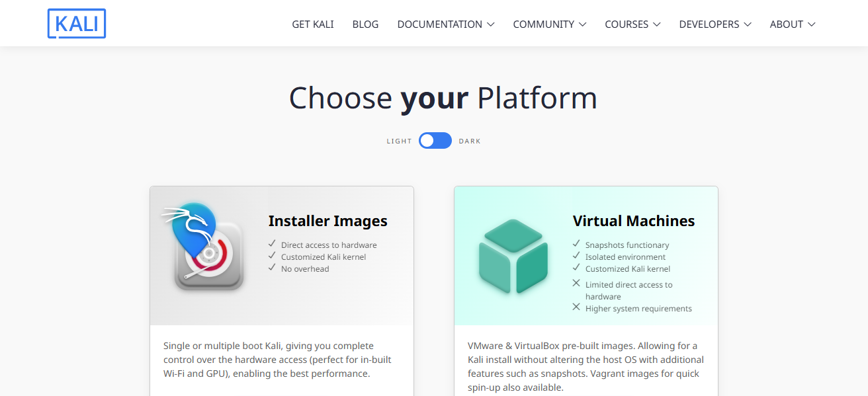Click the Virtual Machines green cube icon
Viewport: 868px width, 396px height.
tap(513, 257)
